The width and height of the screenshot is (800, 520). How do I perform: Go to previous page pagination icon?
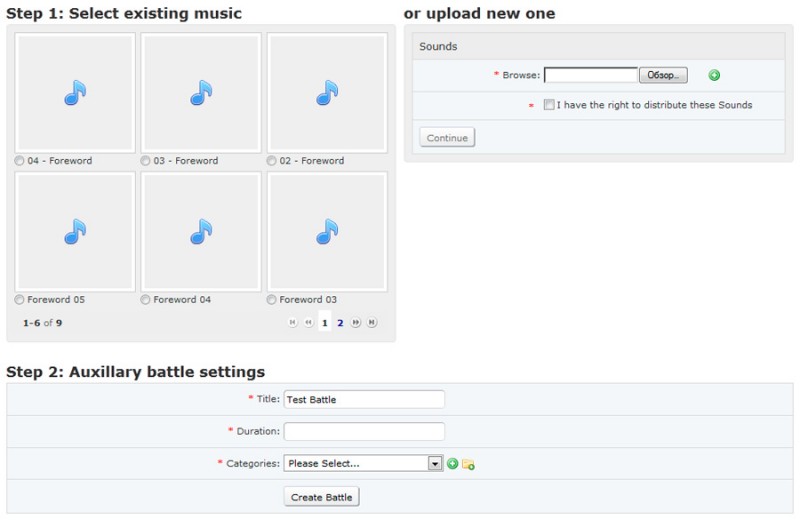(308, 322)
